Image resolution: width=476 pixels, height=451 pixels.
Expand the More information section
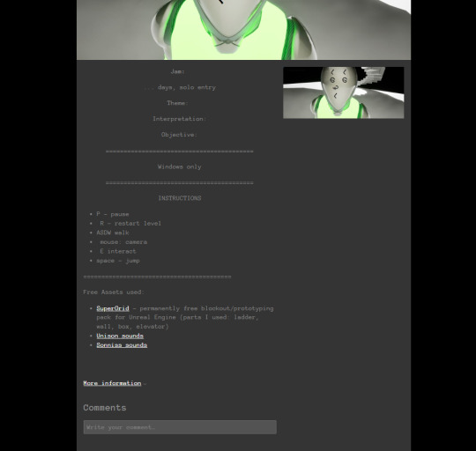tap(112, 383)
